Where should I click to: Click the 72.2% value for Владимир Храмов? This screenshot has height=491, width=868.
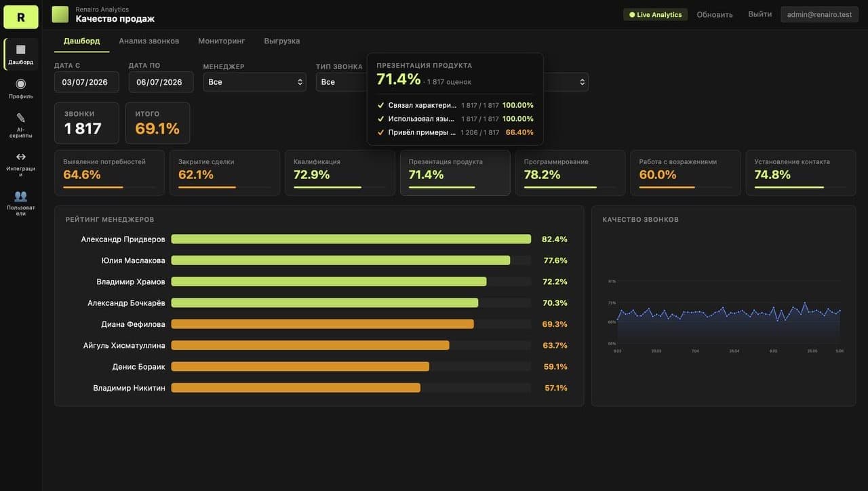tap(555, 281)
